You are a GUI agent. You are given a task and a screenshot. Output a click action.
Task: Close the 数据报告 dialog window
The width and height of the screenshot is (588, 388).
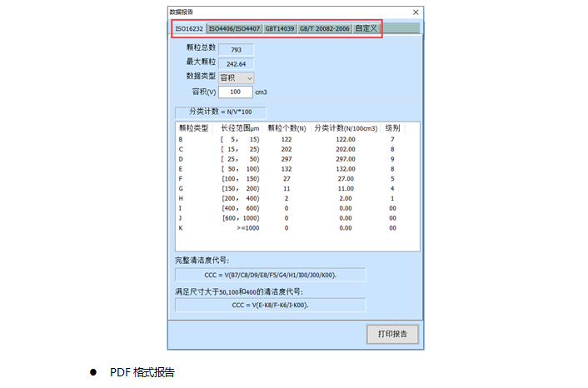pyautogui.click(x=415, y=12)
